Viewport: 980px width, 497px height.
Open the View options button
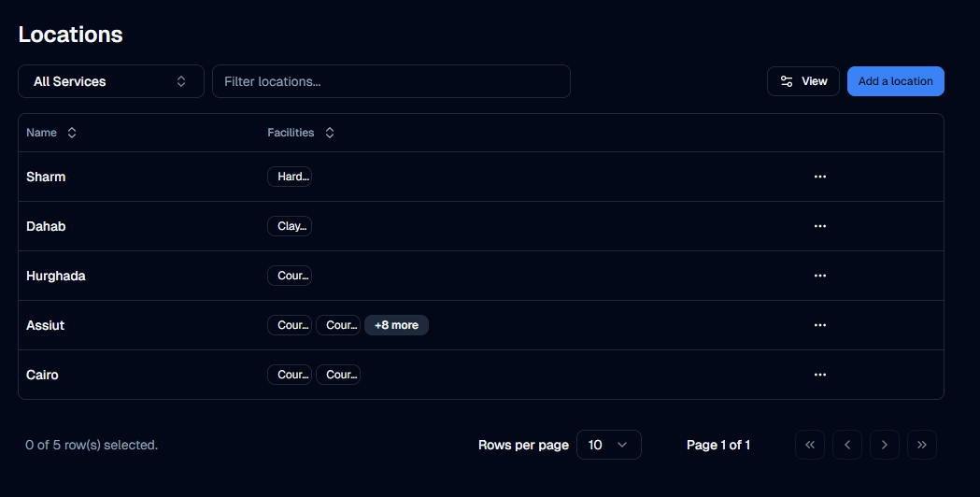pos(803,81)
